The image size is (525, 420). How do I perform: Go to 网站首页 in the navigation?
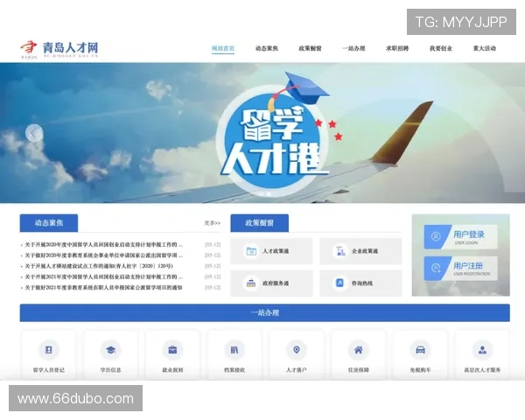click(x=223, y=48)
